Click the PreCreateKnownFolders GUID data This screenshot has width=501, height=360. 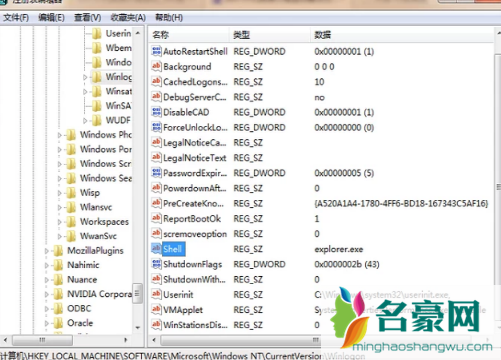pyautogui.click(x=401, y=203)
